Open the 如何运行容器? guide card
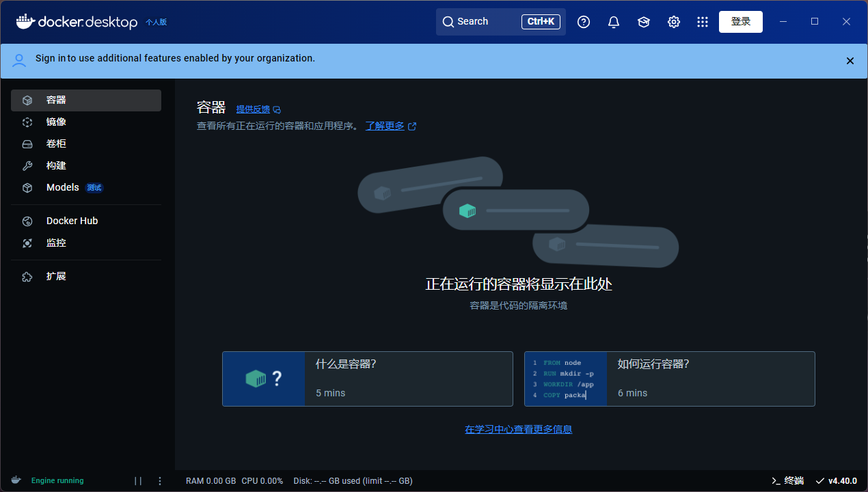The width and height of the screenshot is (868, 492). point(670,379)
